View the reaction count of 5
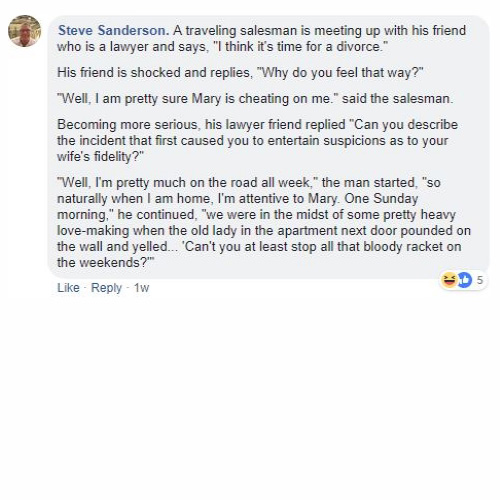The image size is (500, 500). click(x=480, y=280)
